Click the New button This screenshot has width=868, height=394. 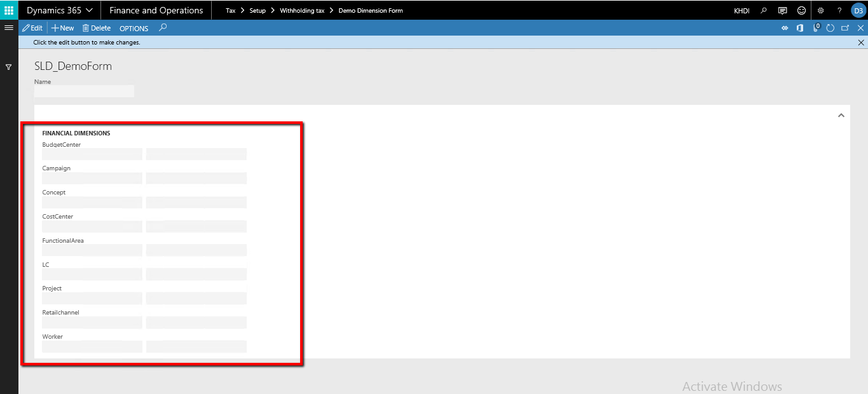[x=62, y=27]
